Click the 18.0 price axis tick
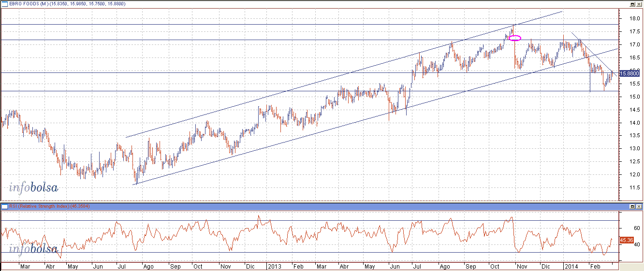 click(634, 18)
